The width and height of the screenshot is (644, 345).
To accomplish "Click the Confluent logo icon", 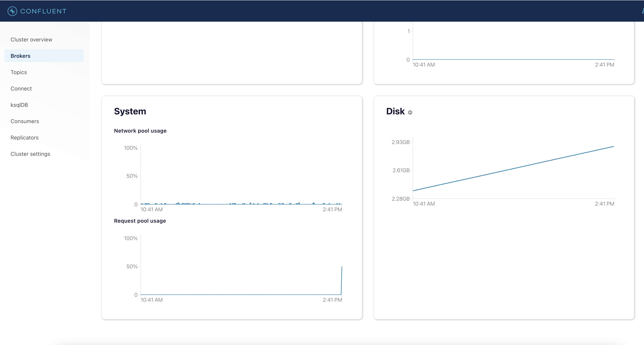I will coord(12,11).
